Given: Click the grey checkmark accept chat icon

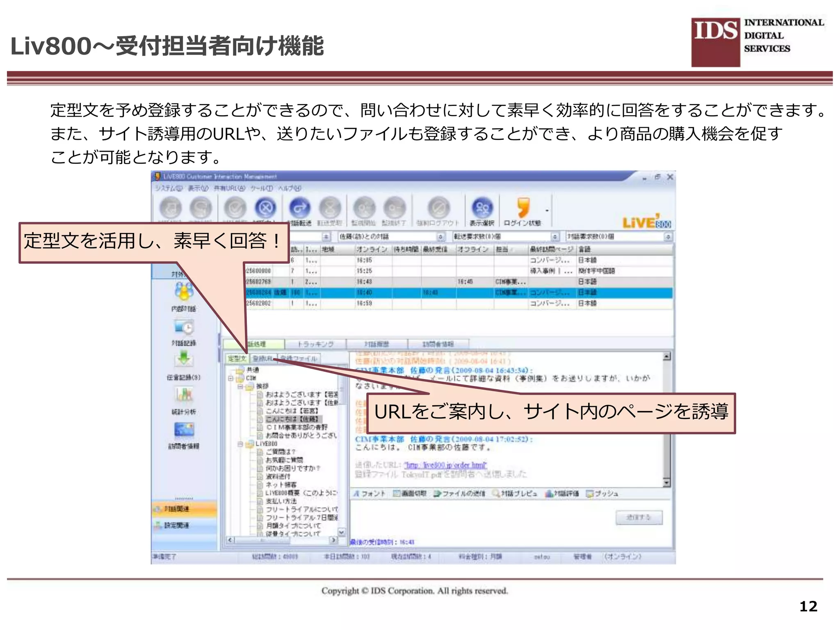Looking at the screenshot, I should (x=235, y=208).
